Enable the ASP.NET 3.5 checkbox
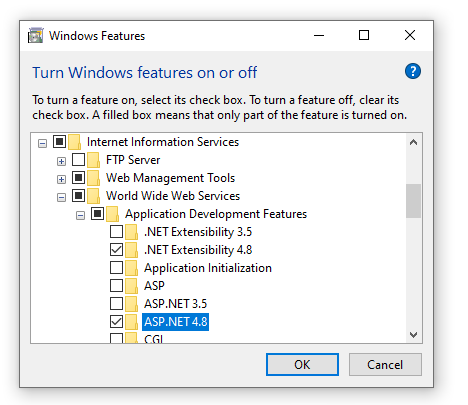This screenshot has height=405, width=468. pos(116,304)
